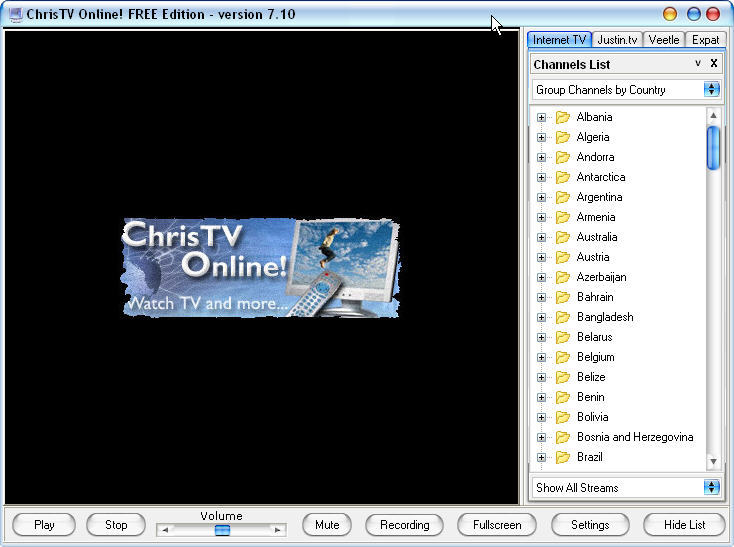Open the Veetle tab
This screenshot has height=547, width=734.
[664, 40]
